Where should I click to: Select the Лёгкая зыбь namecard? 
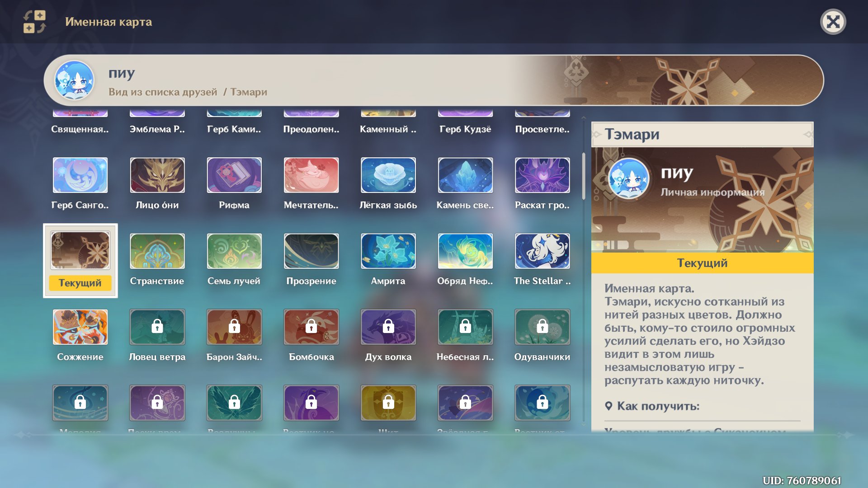[388, 175]
